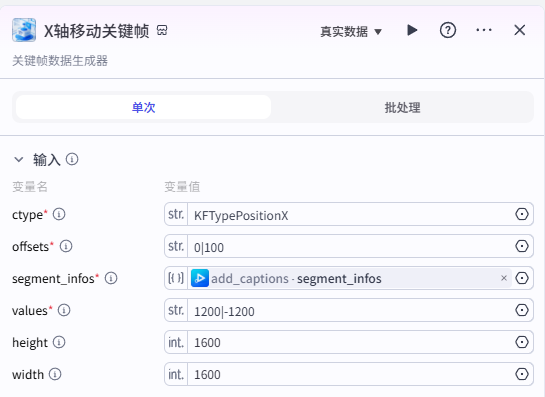Click the int. type label for height

pyautogui.click(x=176, y=342)
